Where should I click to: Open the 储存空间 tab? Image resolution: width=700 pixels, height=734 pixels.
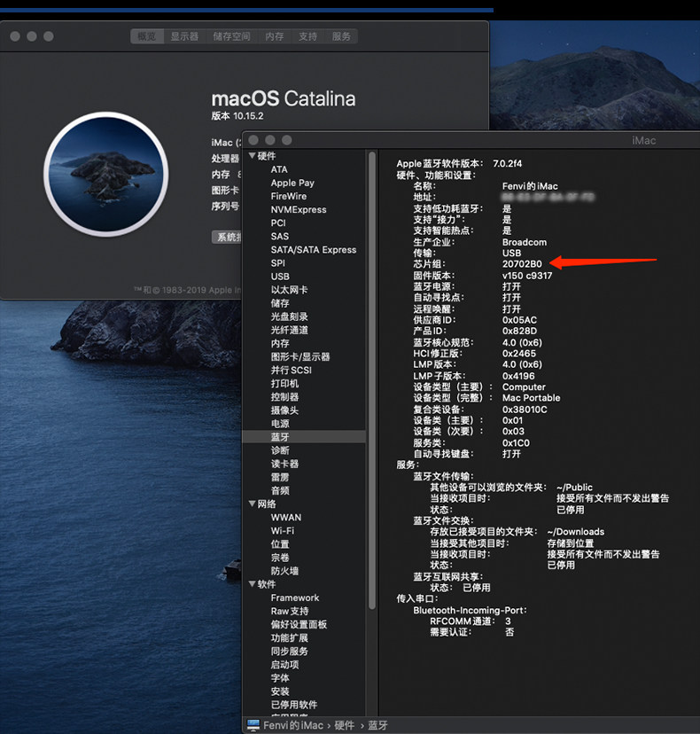(231, 36)
